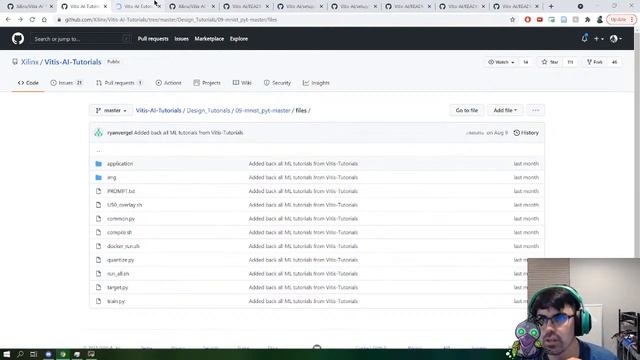Click the browser Forward arrow
Image resolution: width=640 pixels, height=360 pixels.
point(20,19)
